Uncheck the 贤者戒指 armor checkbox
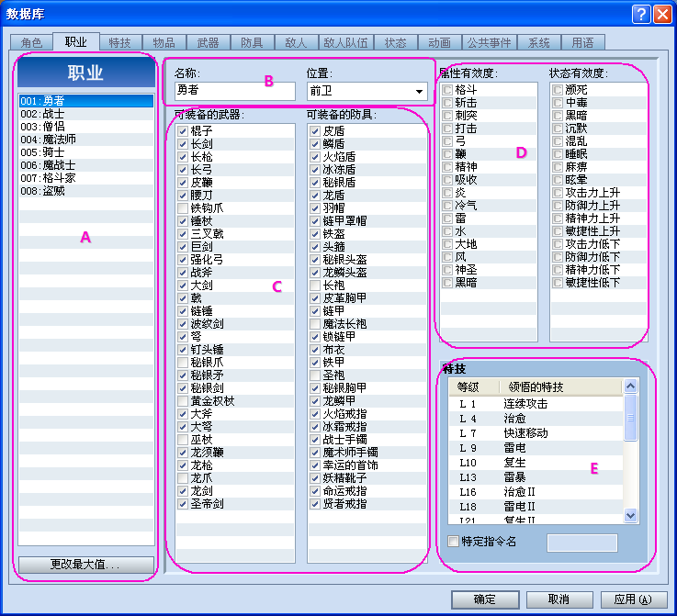Screen dimensions: 677x616 pos(315,504)
